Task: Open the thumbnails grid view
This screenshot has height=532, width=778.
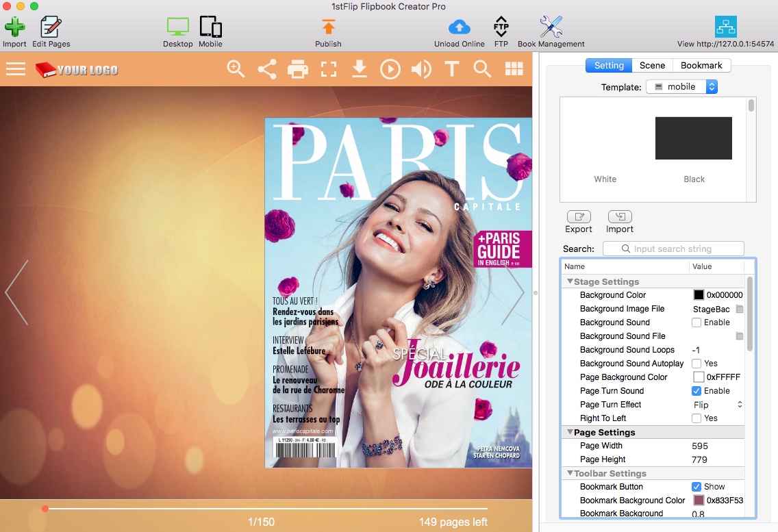Action: [514, 69]
